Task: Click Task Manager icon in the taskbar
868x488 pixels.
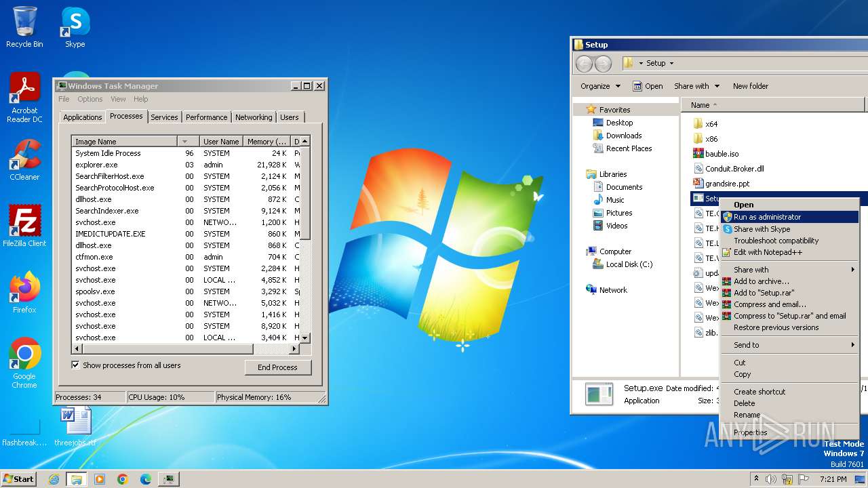Action: click(x=168, y=479)
